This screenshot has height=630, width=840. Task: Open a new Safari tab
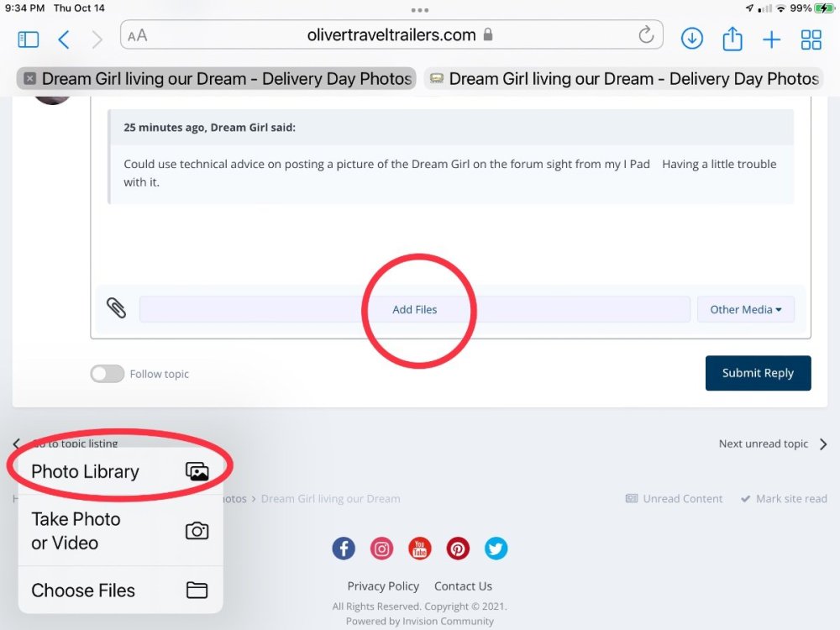(x=771, y=39)
